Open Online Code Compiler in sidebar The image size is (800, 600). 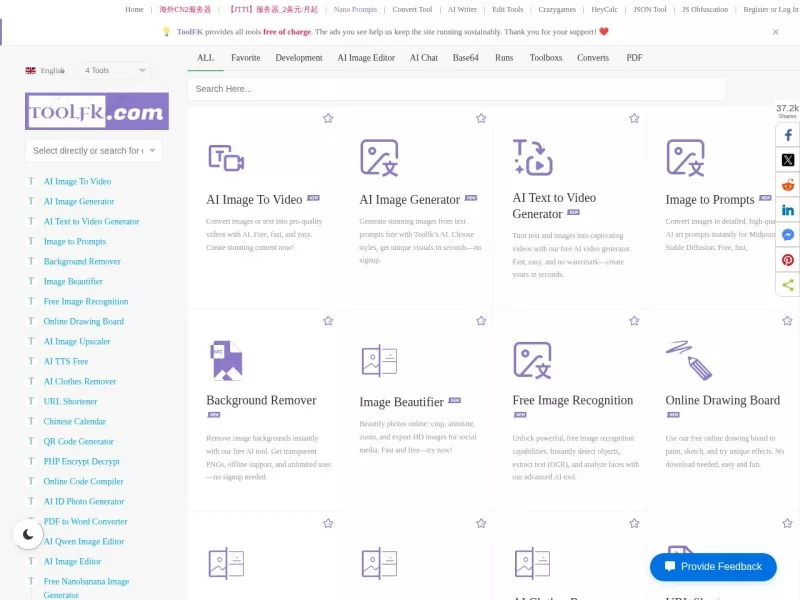click(x=84, y=481)
